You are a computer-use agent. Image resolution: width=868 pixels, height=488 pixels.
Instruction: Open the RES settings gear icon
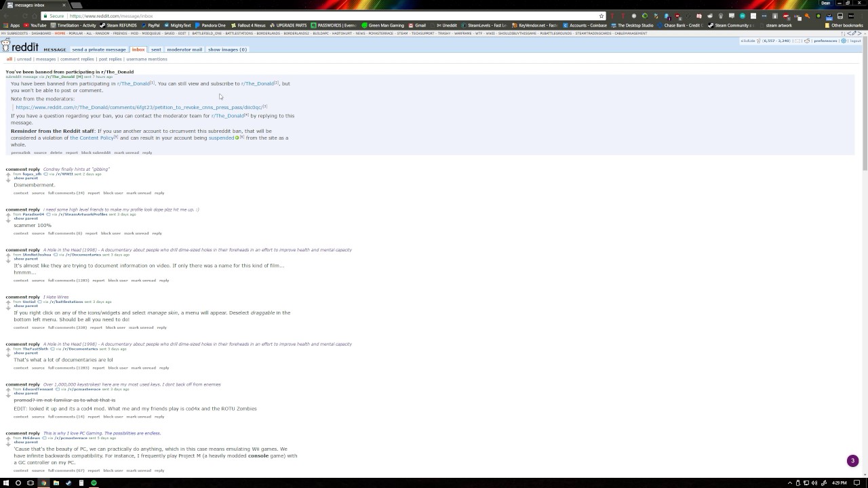[x=844, y=41]
